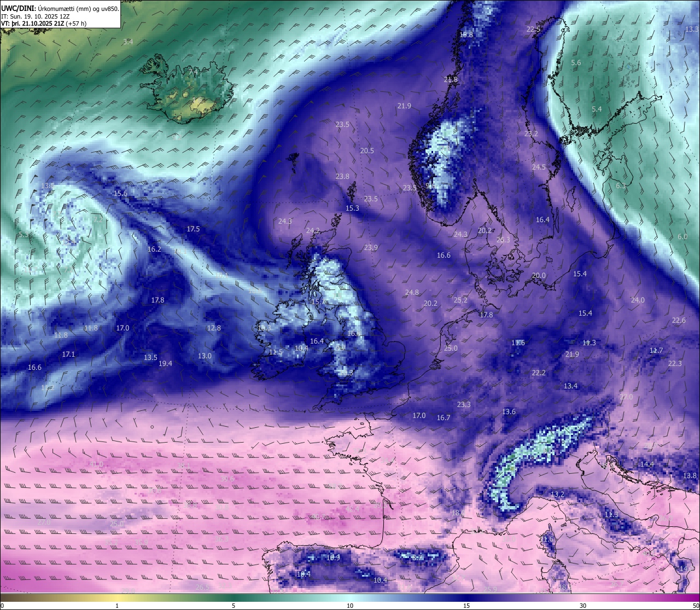Click the 23.9 value in the North Sea

371,247
